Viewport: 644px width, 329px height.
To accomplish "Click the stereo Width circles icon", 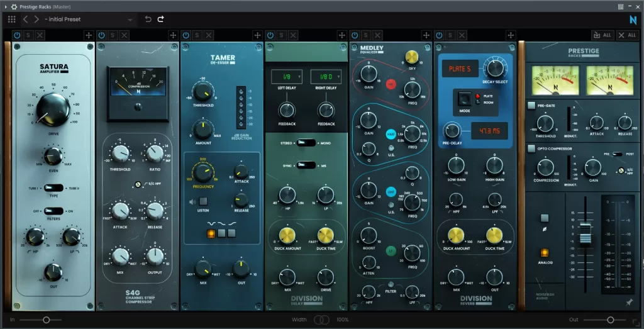I will pos(321,320).
